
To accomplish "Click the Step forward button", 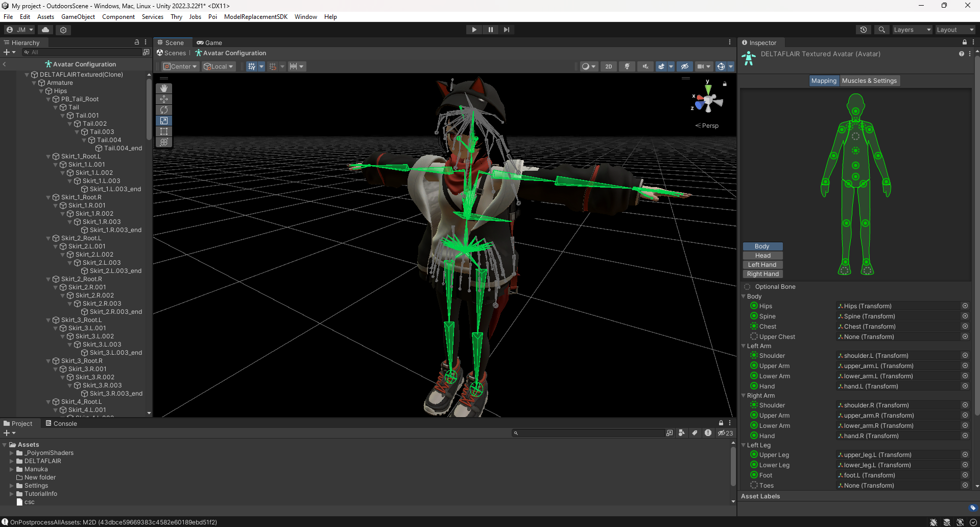I will tap(506, 30).
